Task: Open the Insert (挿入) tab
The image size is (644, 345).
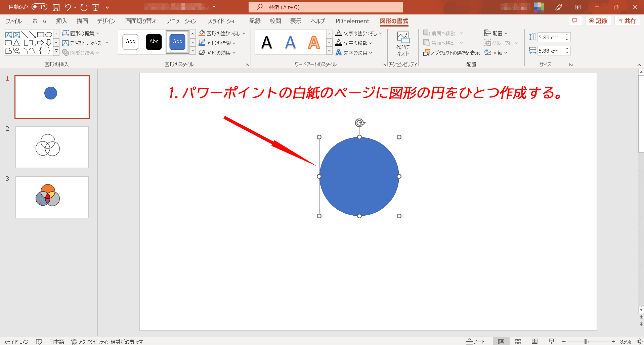Action: click(x=61, y=21)
